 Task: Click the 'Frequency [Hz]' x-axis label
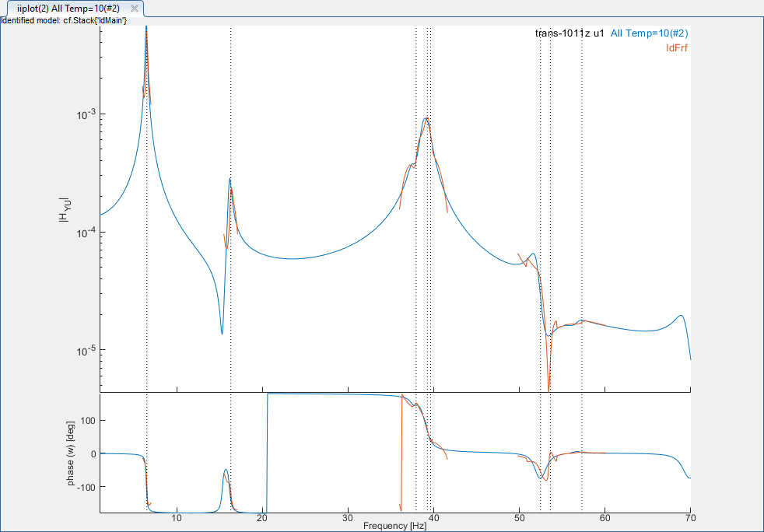[395, 527]
